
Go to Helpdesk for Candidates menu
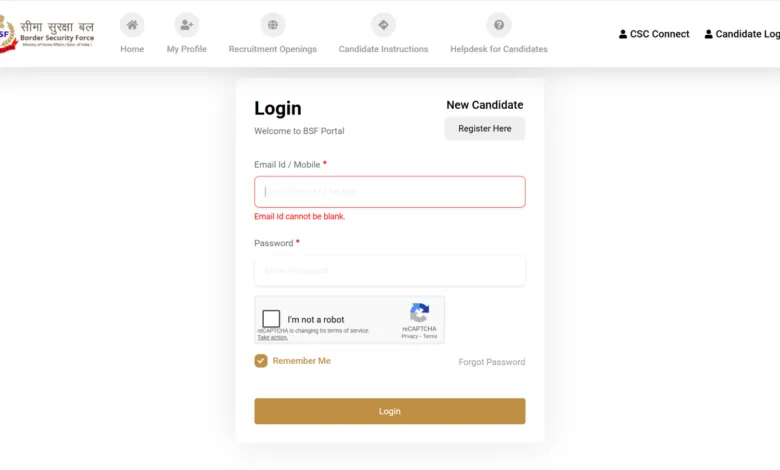498,49
